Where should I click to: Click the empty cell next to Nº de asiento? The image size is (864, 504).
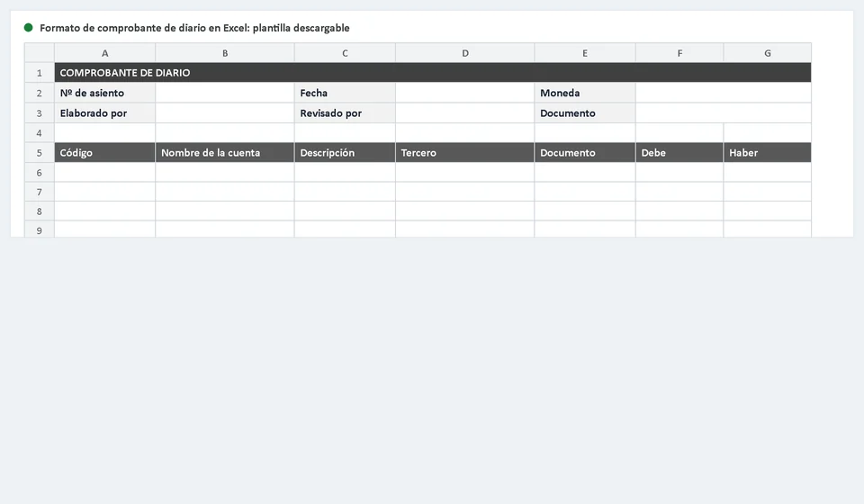click(225, 93)
